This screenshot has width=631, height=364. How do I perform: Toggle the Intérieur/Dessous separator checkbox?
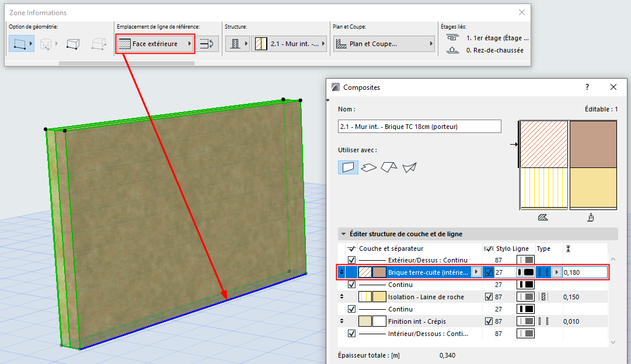tap(351, 334)
